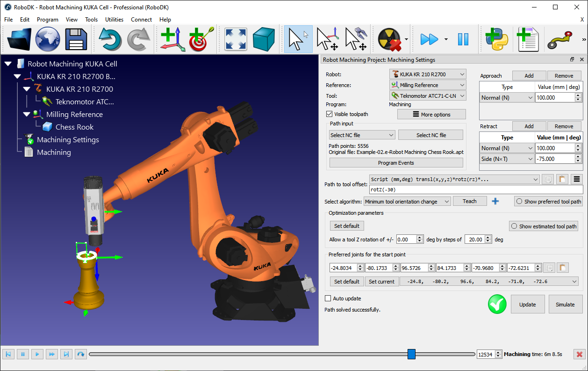Open the Utilities menu
This screenshot has width=588, height=371.
[x=115, y=20]
